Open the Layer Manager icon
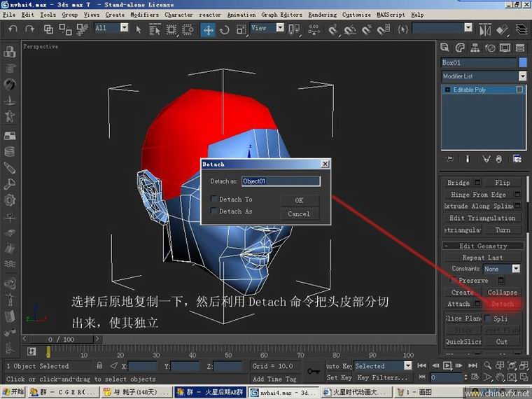Viewport: 532px width, 399px height. (521, 30)
